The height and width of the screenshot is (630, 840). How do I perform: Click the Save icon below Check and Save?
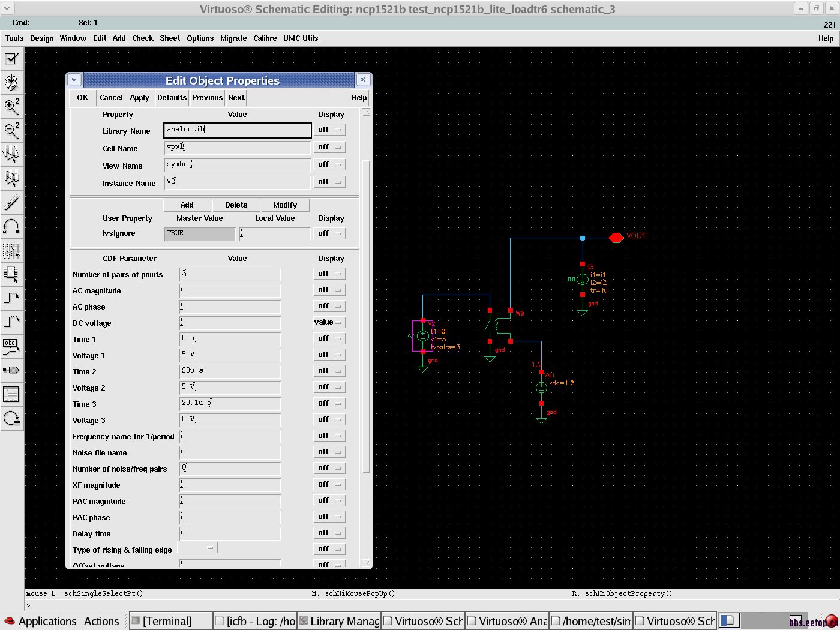12,82
